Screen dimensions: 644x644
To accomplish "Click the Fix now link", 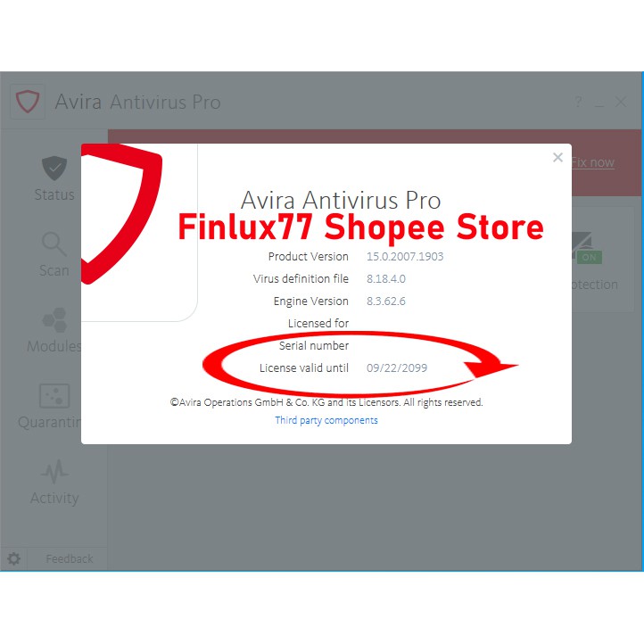I will (x=592, y=162).
